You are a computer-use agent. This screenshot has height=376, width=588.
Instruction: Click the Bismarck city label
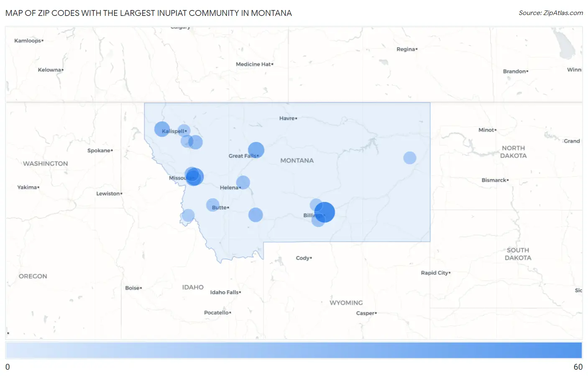[495, 180]
